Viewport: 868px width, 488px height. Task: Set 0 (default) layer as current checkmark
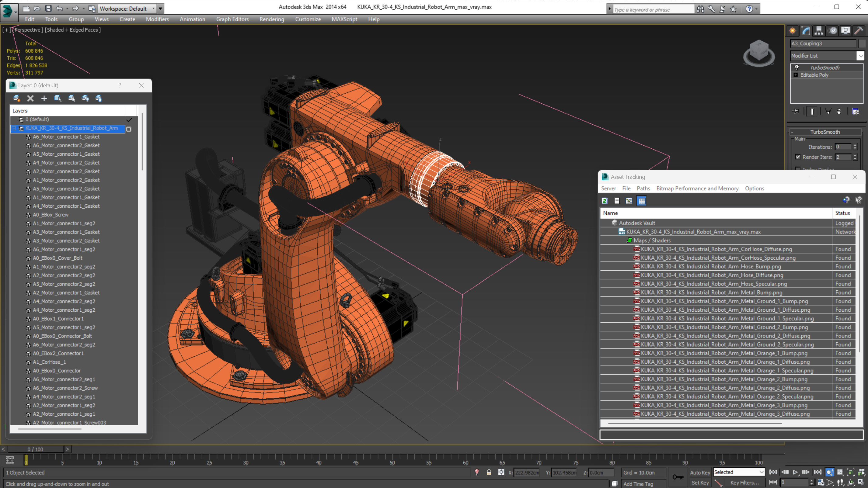point(129,119)
